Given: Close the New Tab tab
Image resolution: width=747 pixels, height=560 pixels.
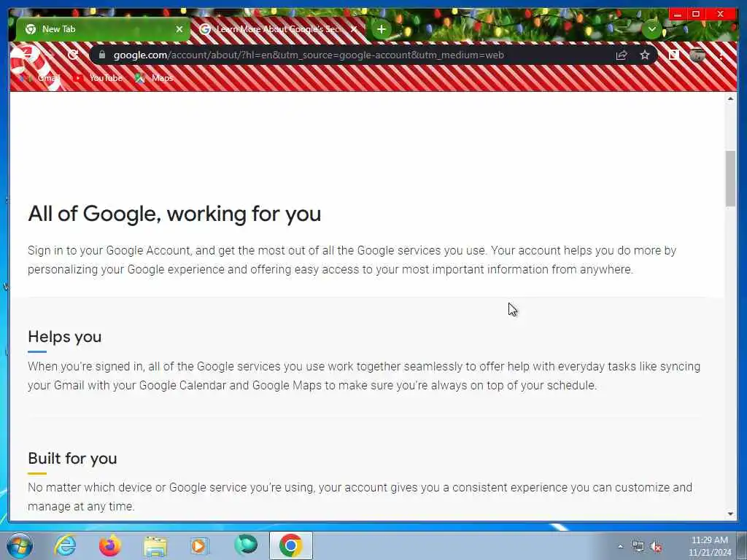Looking at the screenshot, I should (x=179, y=29).
